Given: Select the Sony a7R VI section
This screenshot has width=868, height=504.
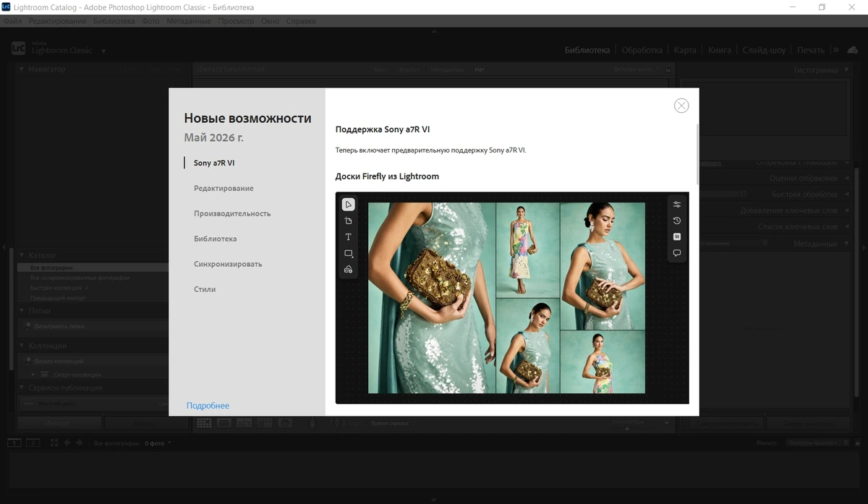Looking at the screenshot, I should tap(214, 163).
